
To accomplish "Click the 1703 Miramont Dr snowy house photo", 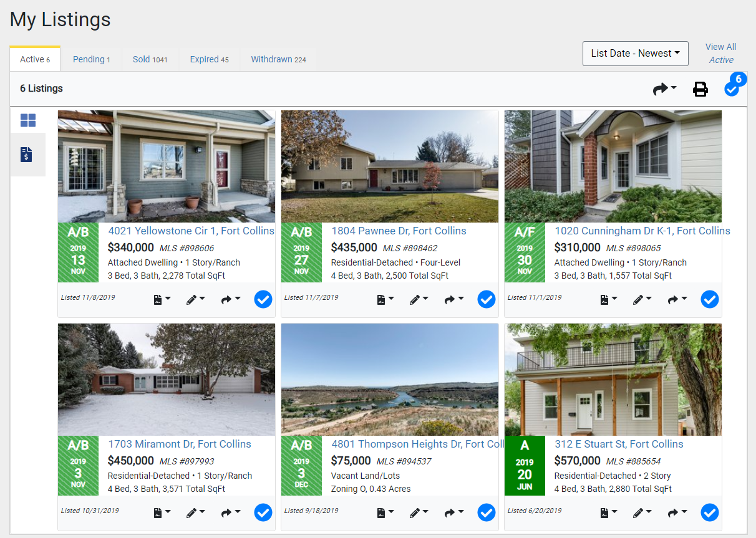I will pos(167,379).
